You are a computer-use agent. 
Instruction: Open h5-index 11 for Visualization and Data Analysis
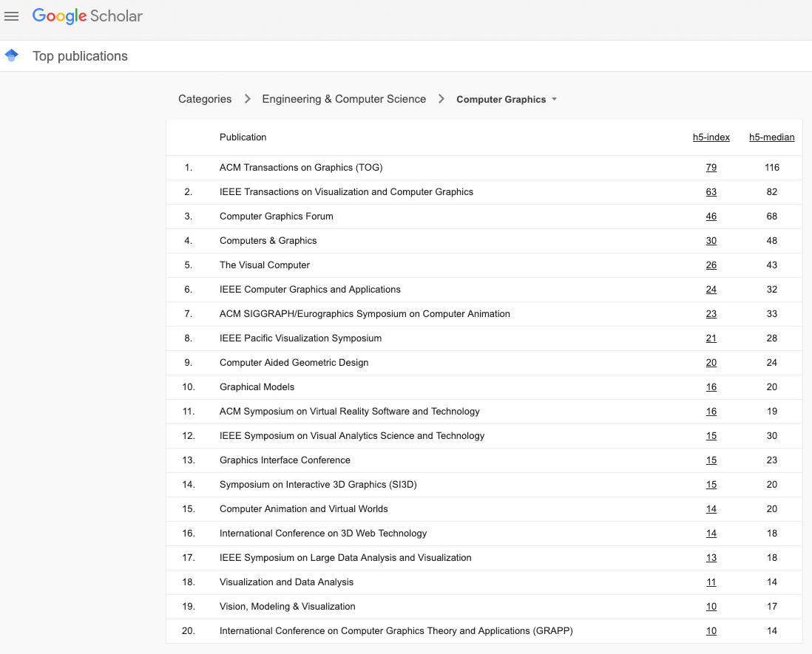point(711,582)
